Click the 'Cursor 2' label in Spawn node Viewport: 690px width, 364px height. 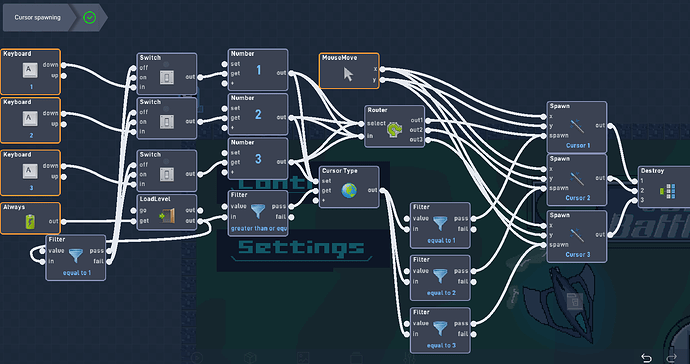tap(578, 198)
